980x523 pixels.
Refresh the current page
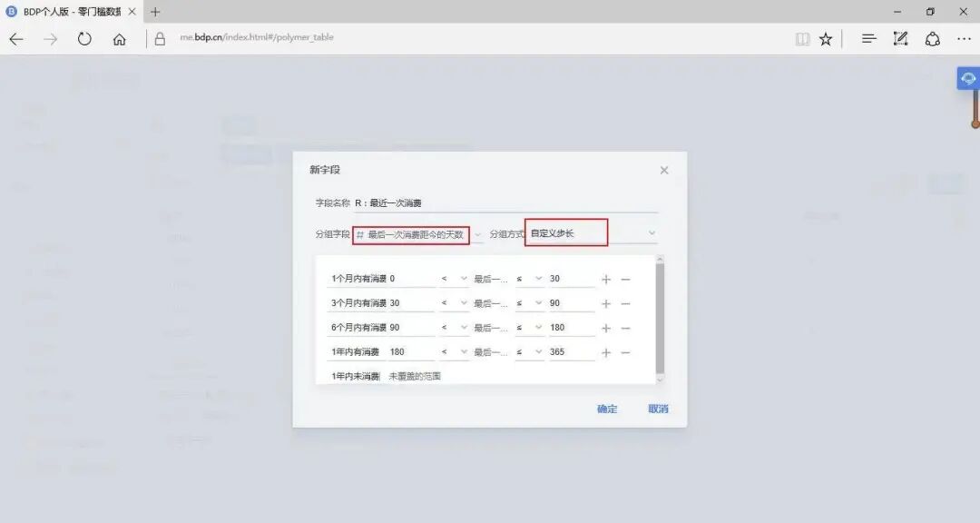tap(84, 38)
